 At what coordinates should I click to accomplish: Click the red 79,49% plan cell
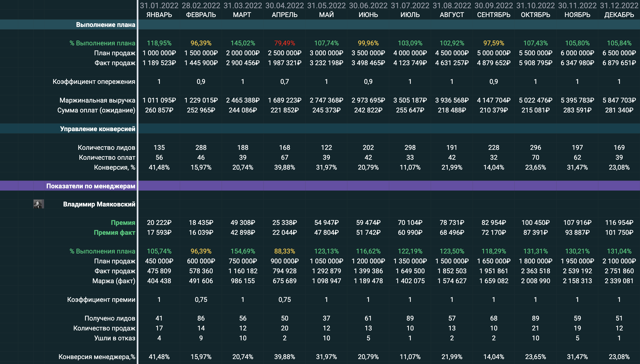(x=285, y=43)
